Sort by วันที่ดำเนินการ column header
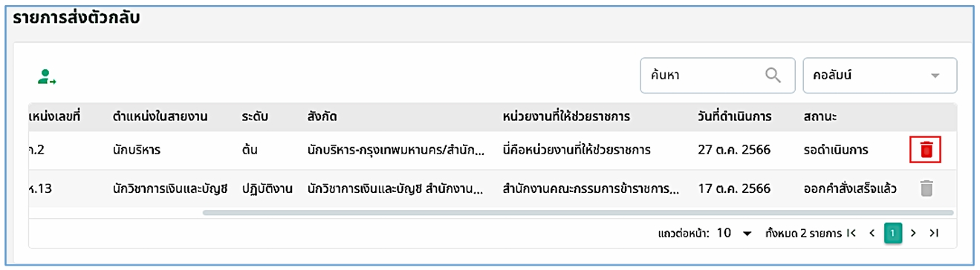 734,117
